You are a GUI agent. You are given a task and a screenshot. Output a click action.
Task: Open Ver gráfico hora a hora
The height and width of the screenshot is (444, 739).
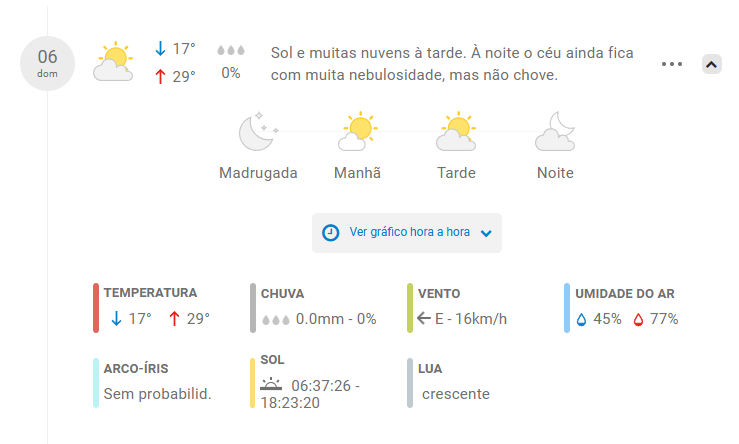409,232
